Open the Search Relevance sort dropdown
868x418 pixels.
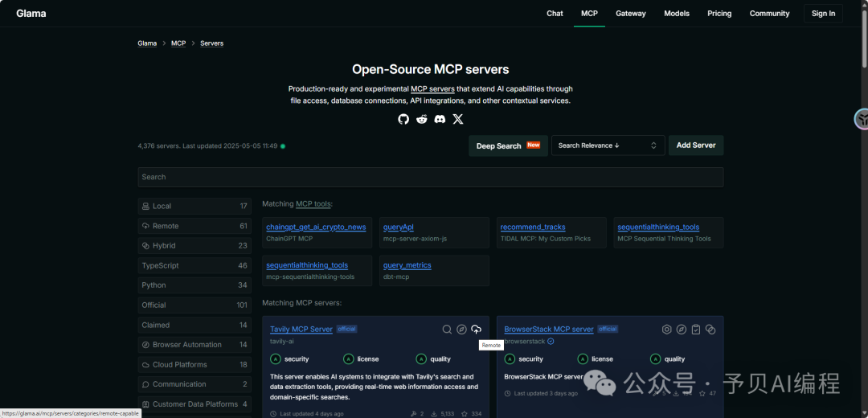(608, 145)
